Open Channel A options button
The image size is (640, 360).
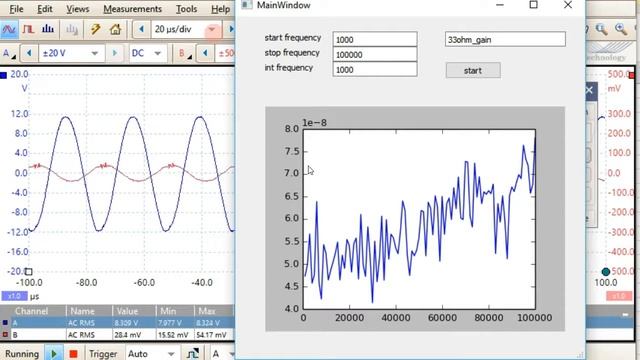pyautogui.click(x=8, y=53)
